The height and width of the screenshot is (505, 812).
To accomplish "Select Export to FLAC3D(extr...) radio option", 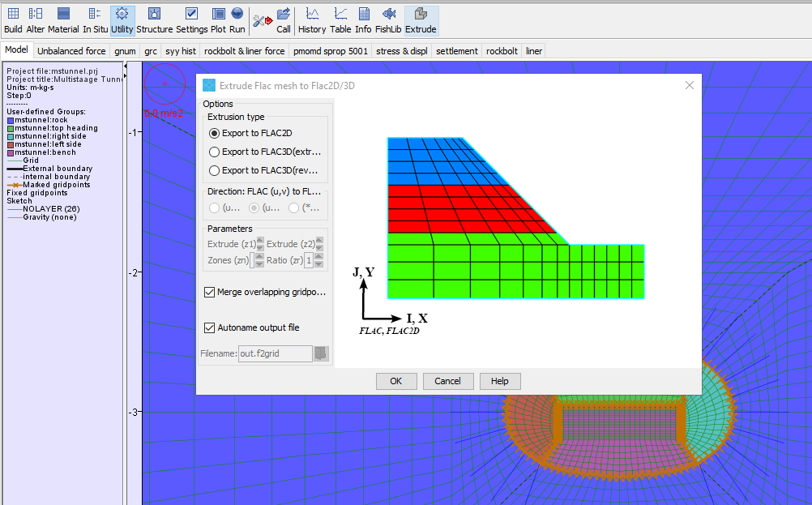I will [x=214, y=152].
